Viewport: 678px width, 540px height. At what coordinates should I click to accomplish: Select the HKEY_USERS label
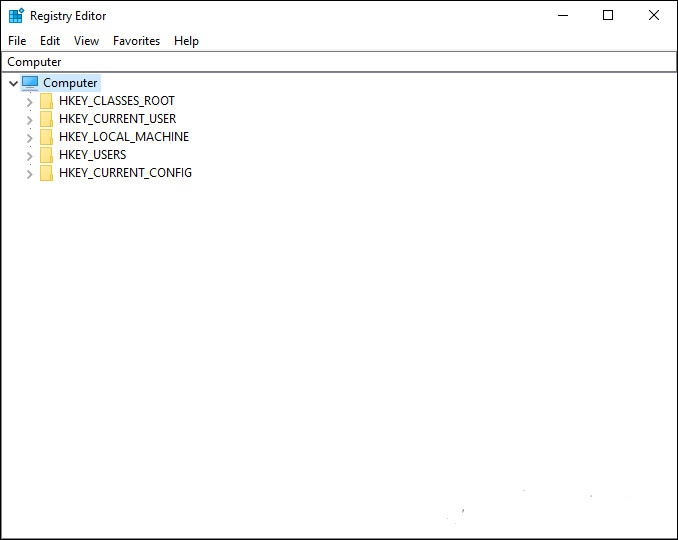93,155
